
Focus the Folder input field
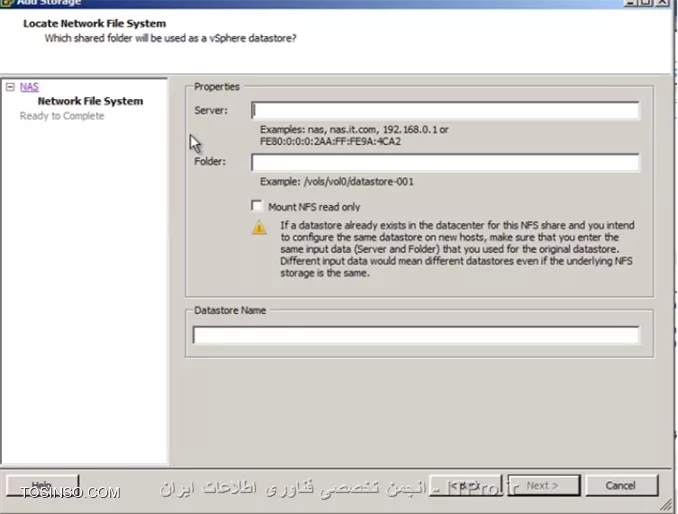click(x=445, y=163)
